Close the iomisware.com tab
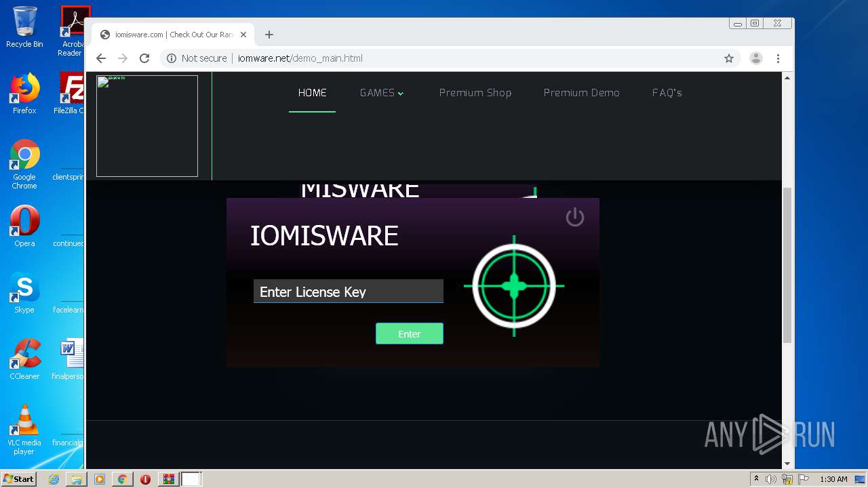The height and width of the screenshot is (488, 868). [243, 35]
